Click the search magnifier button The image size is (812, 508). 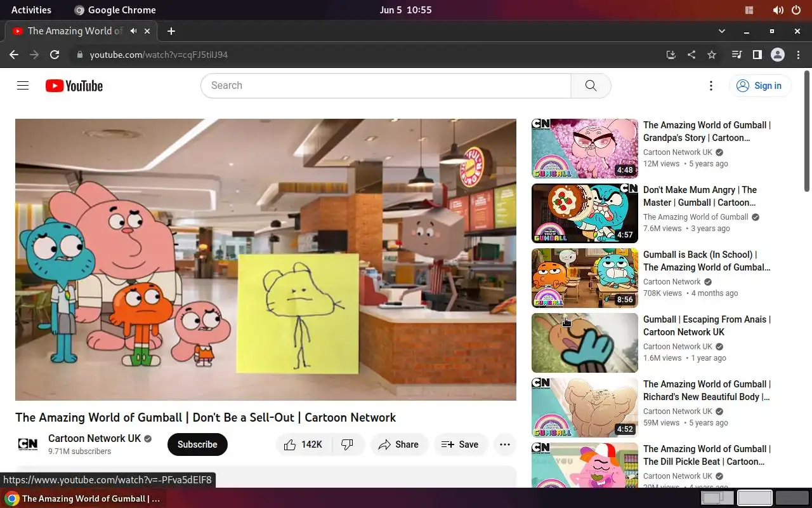click(591, 86)
